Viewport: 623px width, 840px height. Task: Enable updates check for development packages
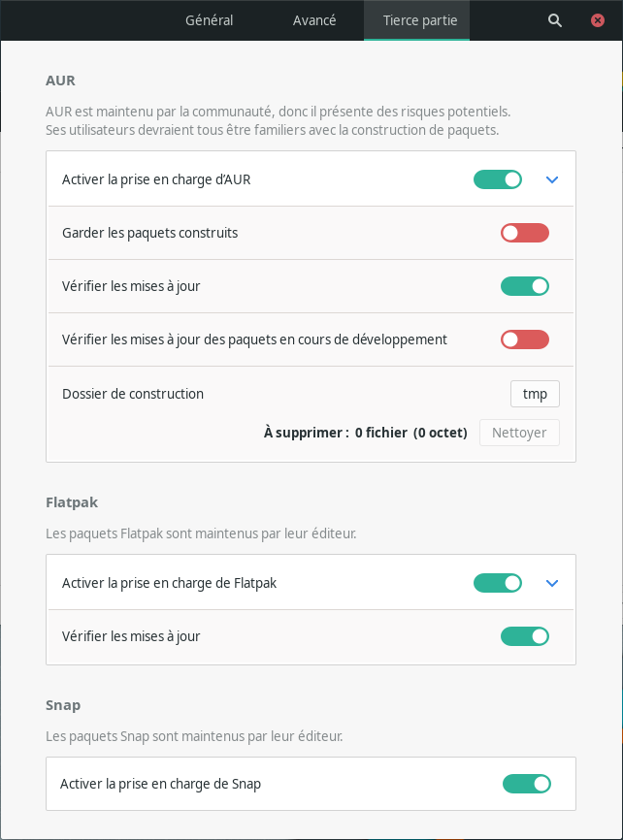524,339
